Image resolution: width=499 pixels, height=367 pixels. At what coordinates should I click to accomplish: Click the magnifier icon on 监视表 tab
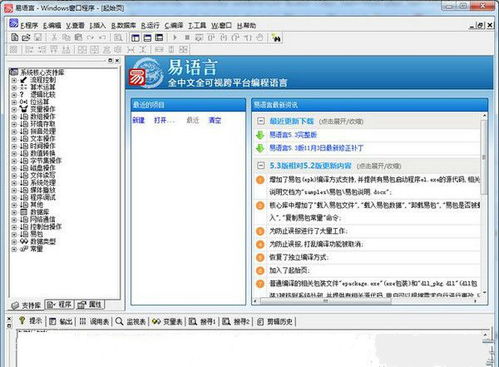click(x=119, y=321)
